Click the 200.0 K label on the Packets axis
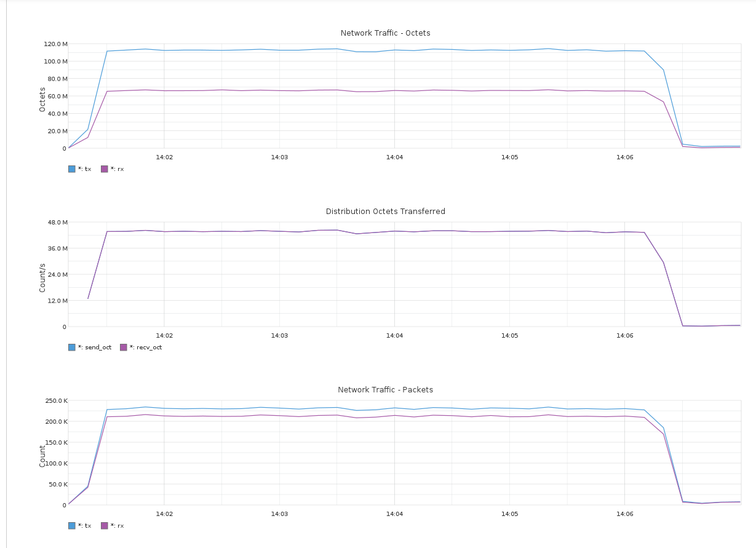The width and height of the screenshot is (756, 548). (56, 421)
